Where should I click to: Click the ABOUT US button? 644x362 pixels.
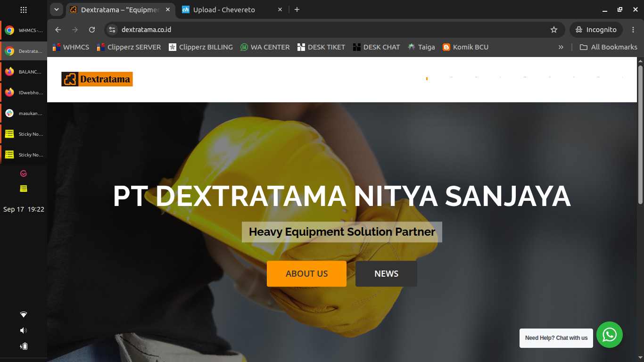306,274
